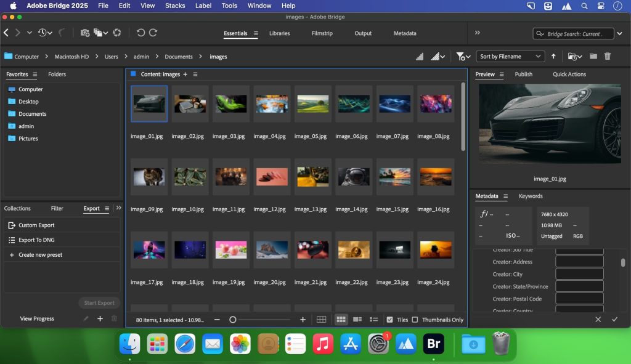
Task: Open the Sort by Filename dropdown
Action: coord(510,56)
